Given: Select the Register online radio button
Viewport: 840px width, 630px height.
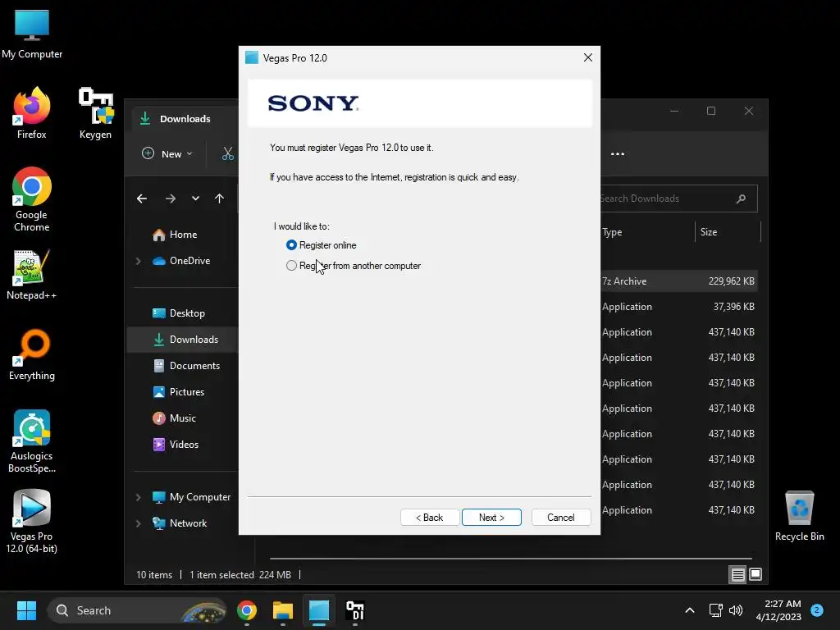Looking at the screenshot, I should tap(291, 244).
